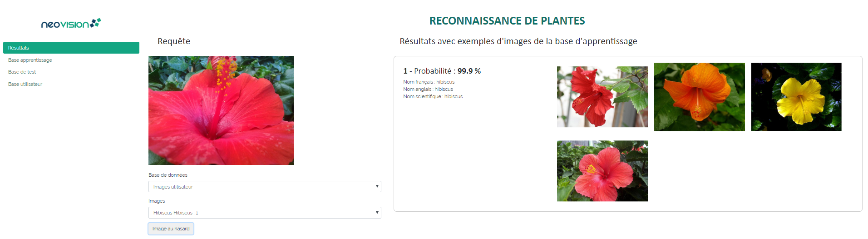Go to Base apprentissage section

tap(30, 60)
